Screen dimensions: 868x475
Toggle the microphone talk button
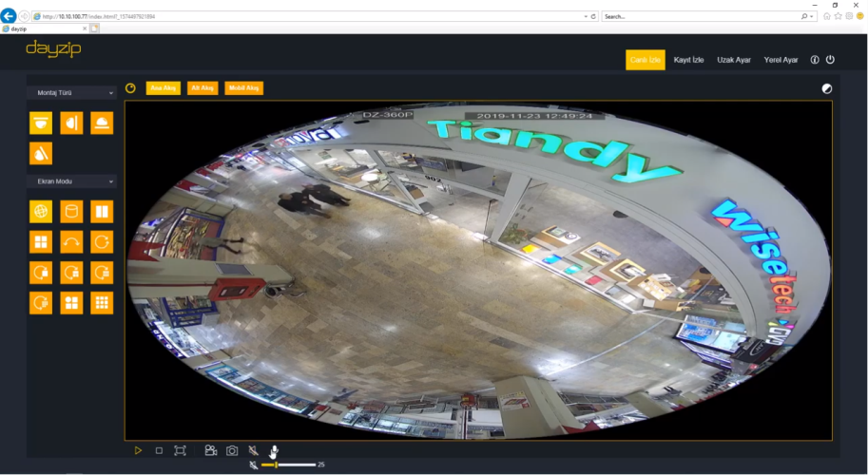[274, 450]
